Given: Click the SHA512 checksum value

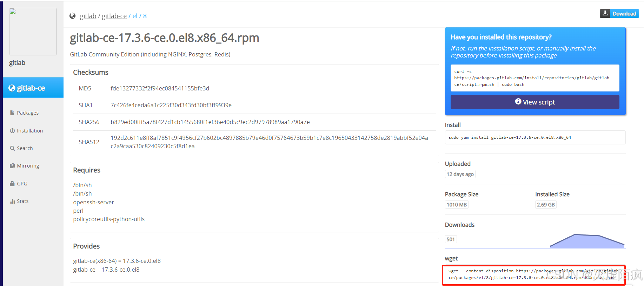Looking at the screenshot, I should coord(269,142).
